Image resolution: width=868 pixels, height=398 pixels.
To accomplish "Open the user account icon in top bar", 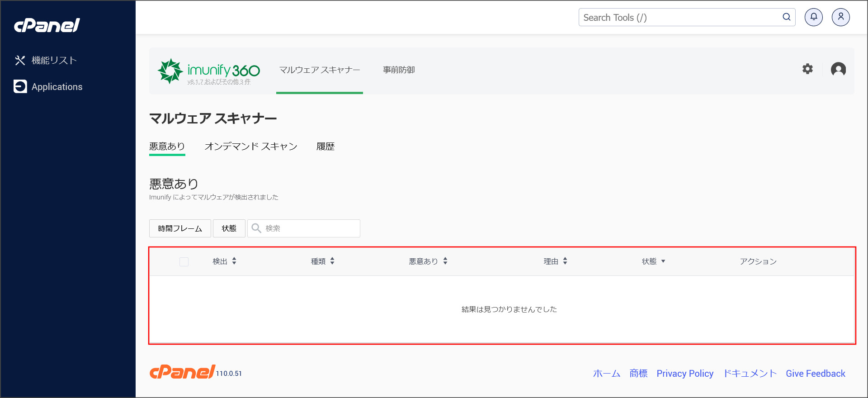I will pos(840,17).
